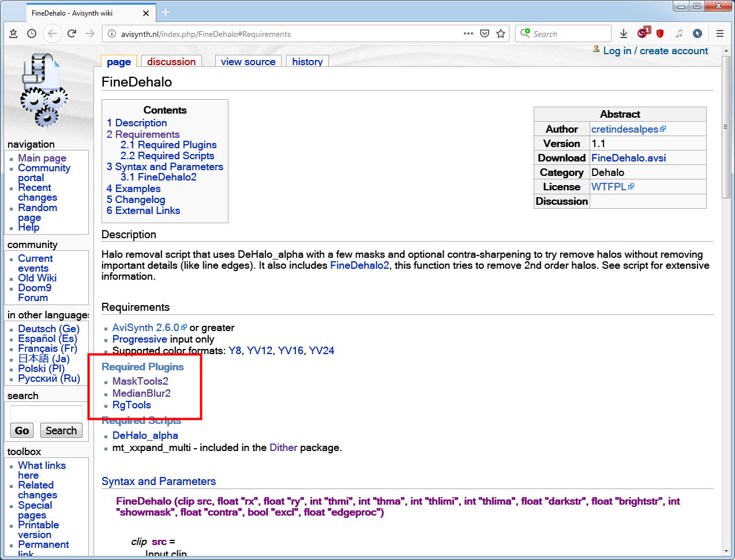Open the downloads arrow icon
Image resolution: width=735 pixels, height=560 pixels.
click(x=624, y=33)
